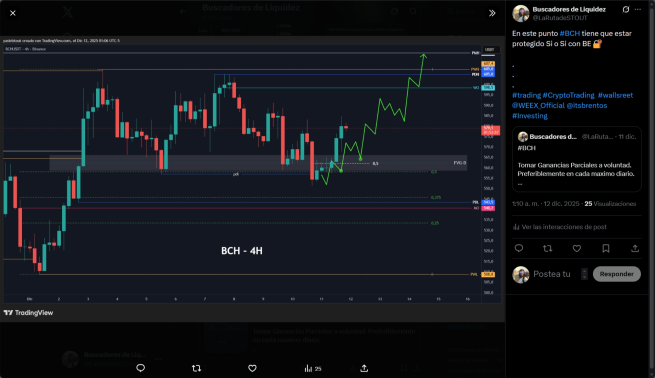The image size is (655, 378).
Task: Repost using the icon under the chart image
Action: pyautogui.click(x=196, y=368)
